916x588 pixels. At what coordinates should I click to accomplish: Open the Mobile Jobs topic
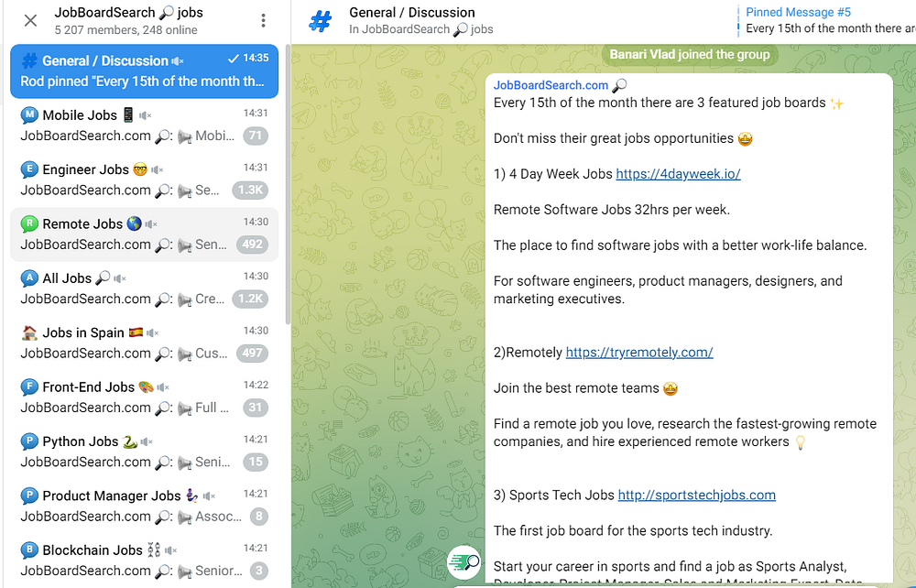[145, 125]
